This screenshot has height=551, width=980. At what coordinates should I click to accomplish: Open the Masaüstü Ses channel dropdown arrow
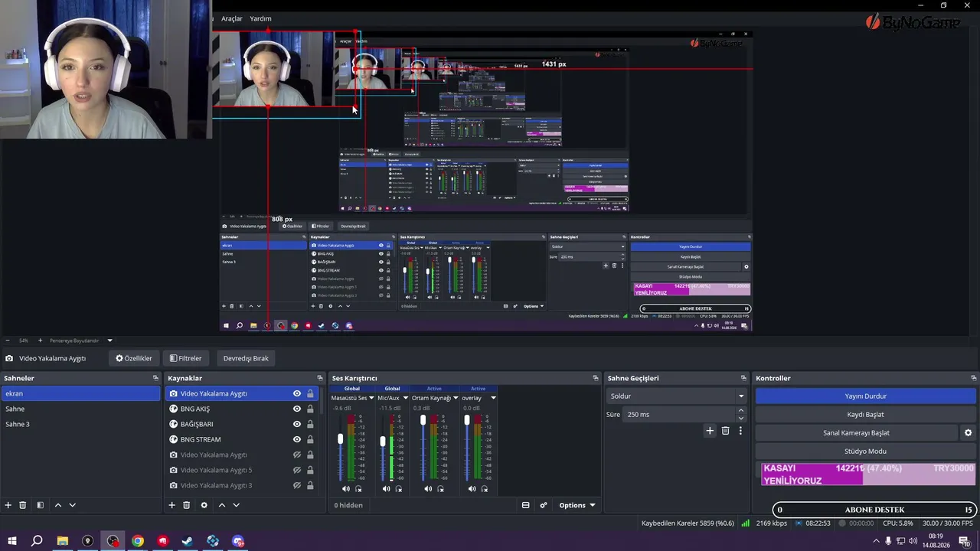pos(371,398)
